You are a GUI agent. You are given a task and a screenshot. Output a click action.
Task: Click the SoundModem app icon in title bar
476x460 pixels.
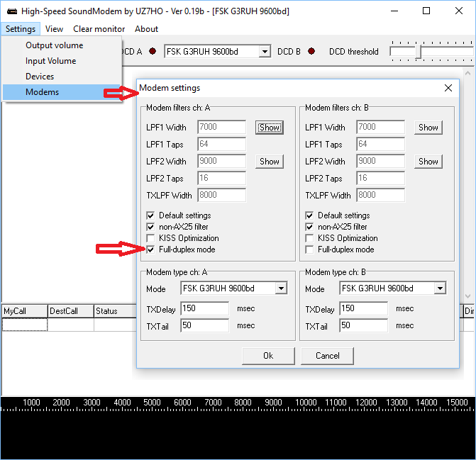tap(11, 11)
